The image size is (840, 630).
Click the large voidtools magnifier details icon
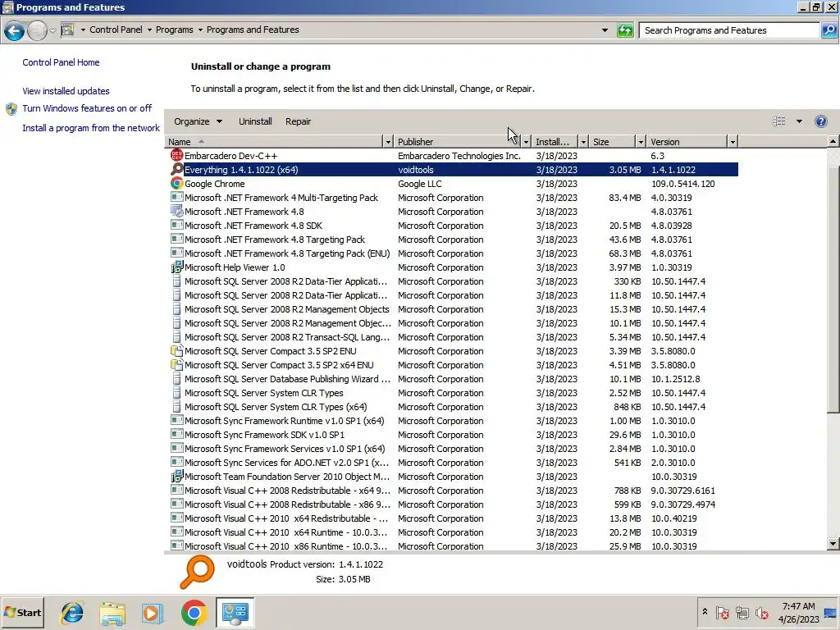click(197, 572)
